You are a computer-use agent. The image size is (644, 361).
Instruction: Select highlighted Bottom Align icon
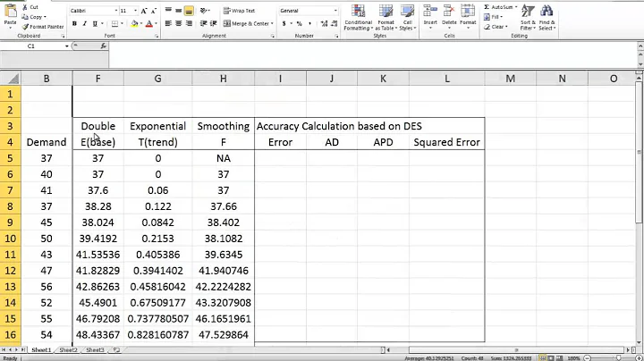click(189, 11)
